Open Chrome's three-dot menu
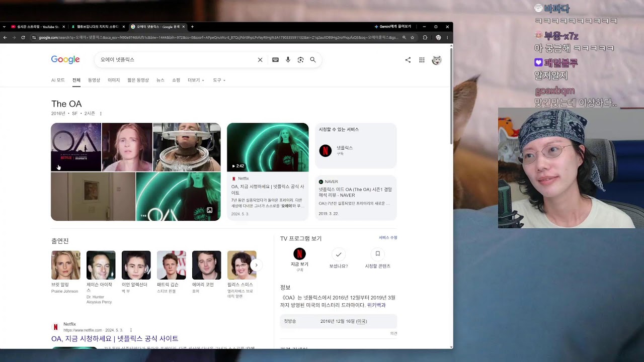Screen dimensions: 644x362 click(x=447, y=37)
